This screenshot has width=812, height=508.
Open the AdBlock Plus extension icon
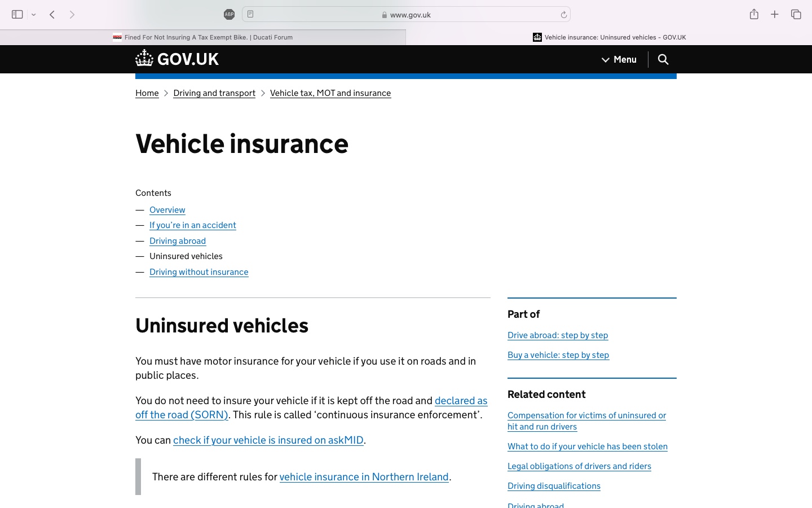click(229, 15)
